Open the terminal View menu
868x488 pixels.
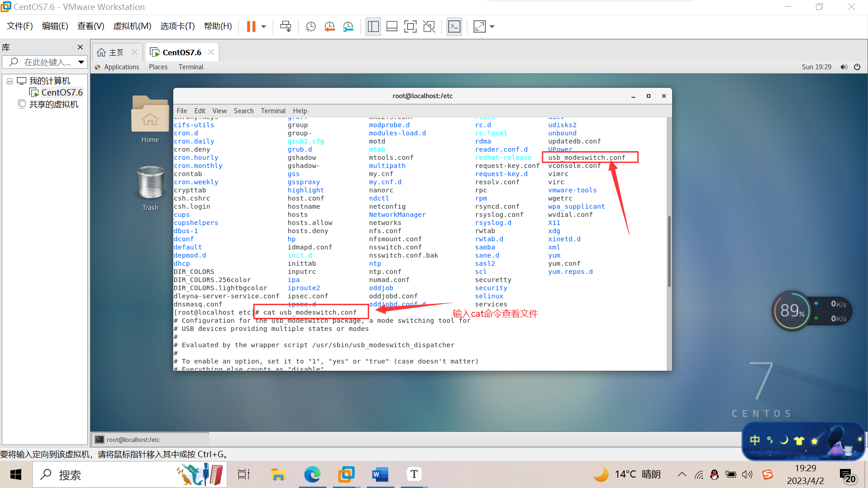pos(219,110)
